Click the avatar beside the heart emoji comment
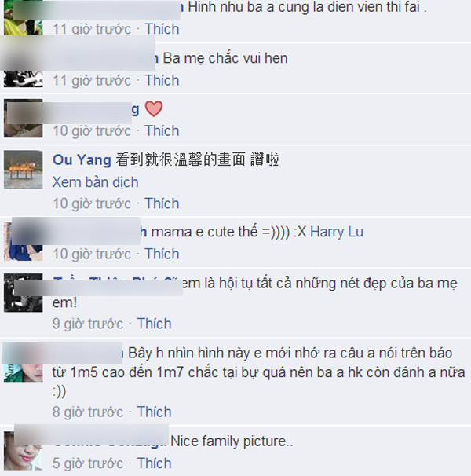The height and width of the screenshot is (476, 471). [23, 119]
